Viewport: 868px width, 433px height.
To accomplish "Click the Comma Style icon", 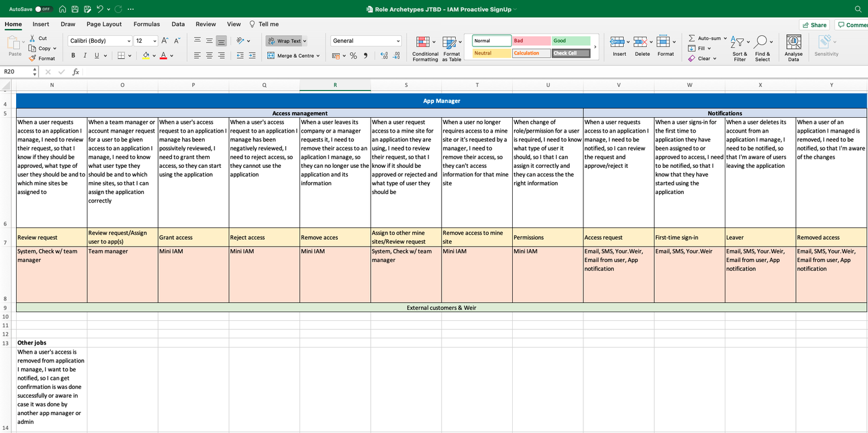I will pyautogui.click(x=365, y=56).
